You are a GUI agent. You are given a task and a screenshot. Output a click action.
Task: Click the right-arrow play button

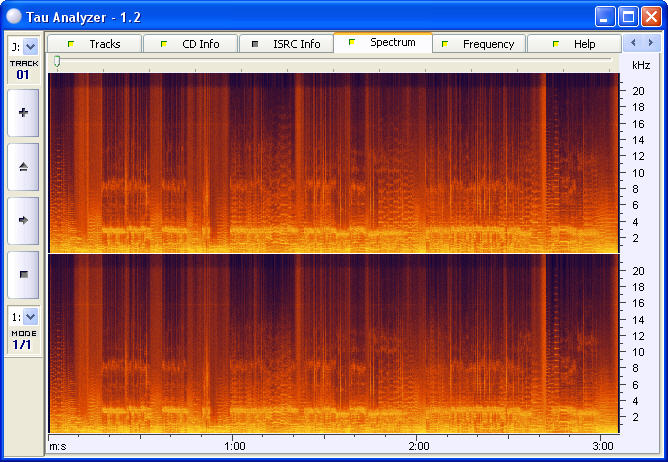click(x=23, y=220)
